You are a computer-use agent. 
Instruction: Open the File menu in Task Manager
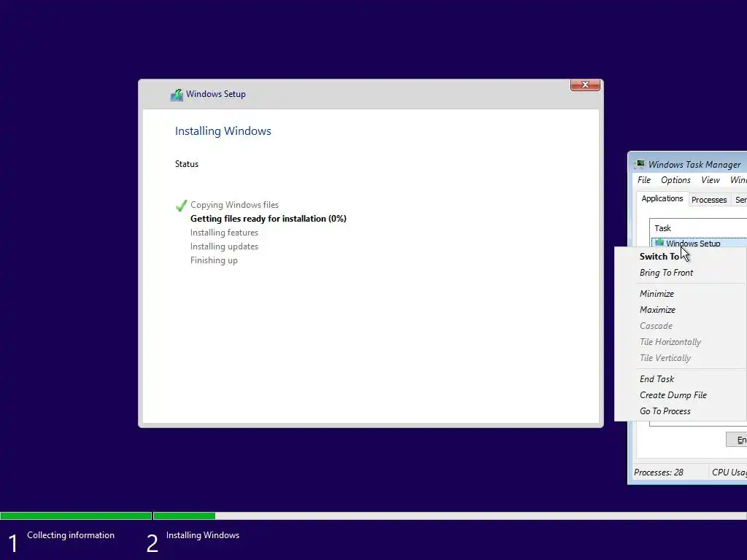(644, 180)
